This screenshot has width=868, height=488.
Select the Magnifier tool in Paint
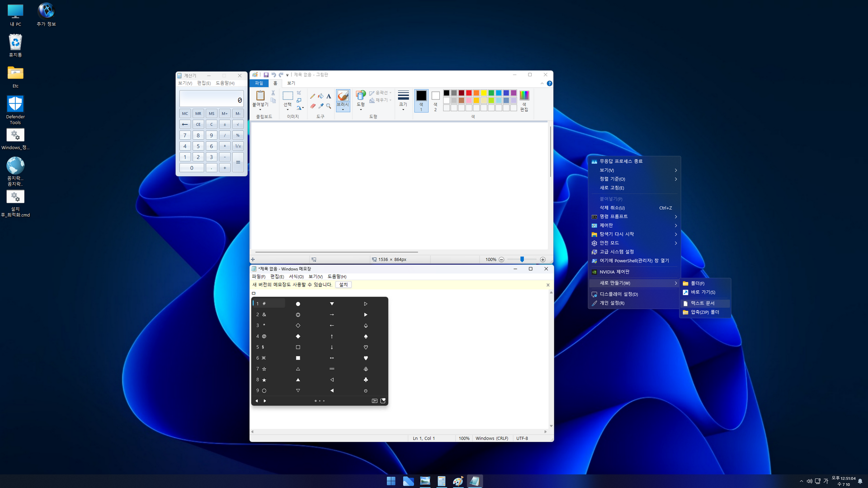(x=329, y=106)
